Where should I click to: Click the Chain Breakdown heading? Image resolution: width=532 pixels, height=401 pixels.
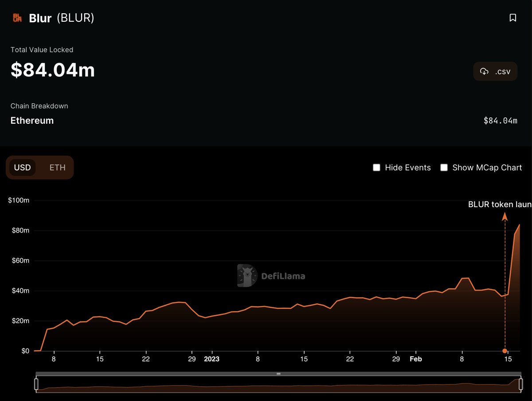click(39, 106)
